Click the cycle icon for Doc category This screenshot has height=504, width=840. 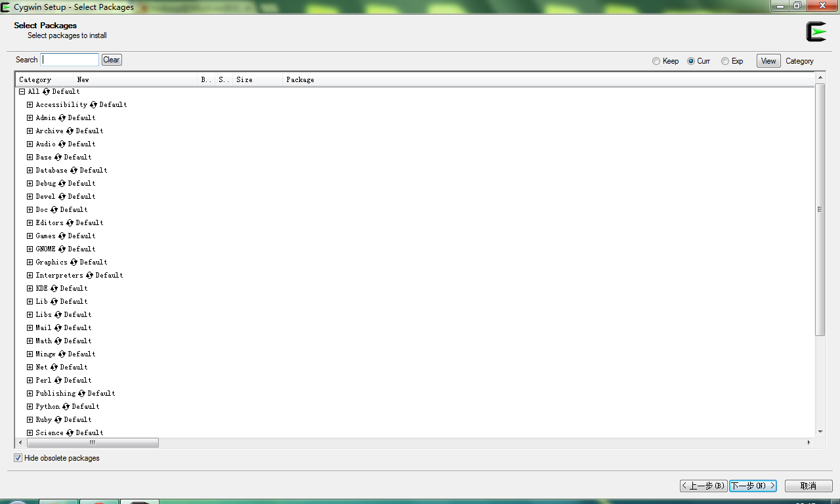[x=54, y=209]
